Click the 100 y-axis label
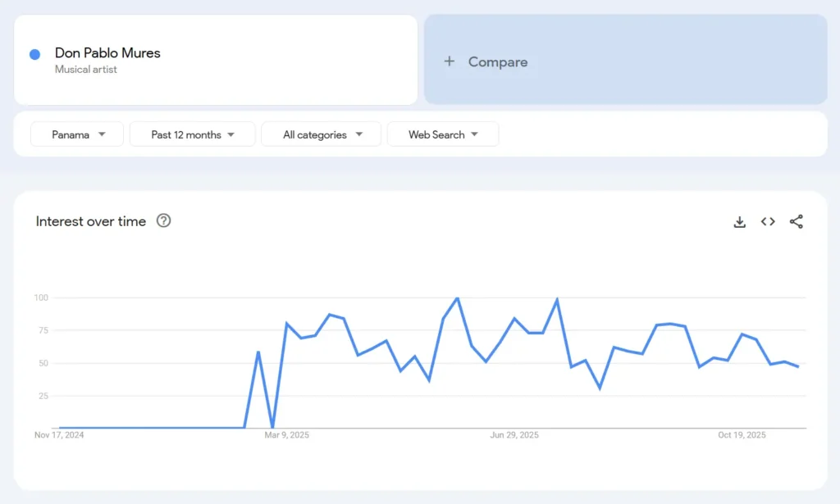The width and height of the screenshot is (840, 504). coord(41,297)
